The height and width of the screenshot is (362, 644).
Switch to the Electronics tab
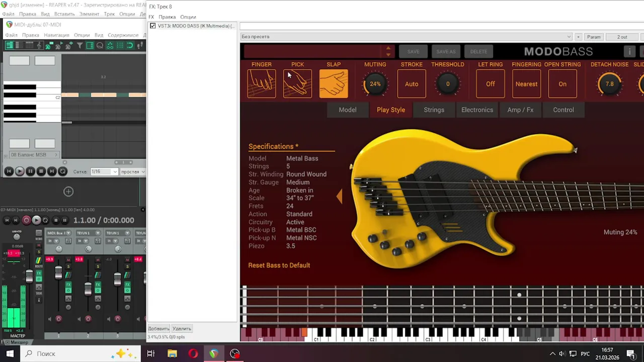[477, 110]
